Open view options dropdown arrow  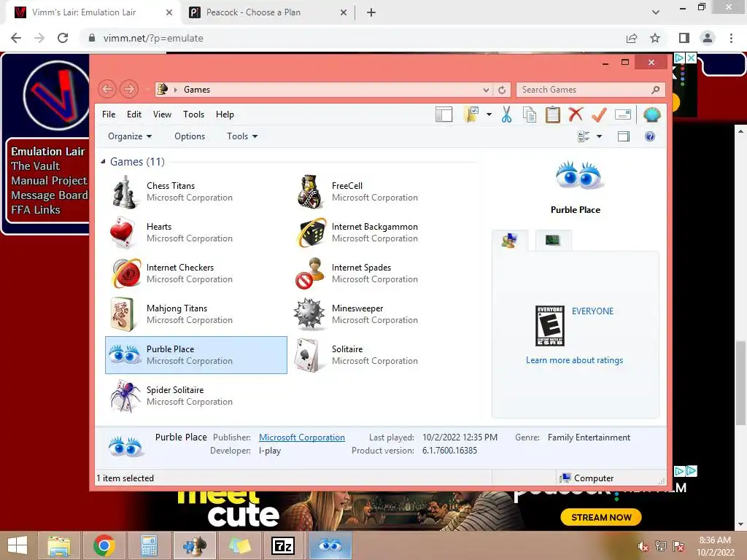tap(600, 136)
